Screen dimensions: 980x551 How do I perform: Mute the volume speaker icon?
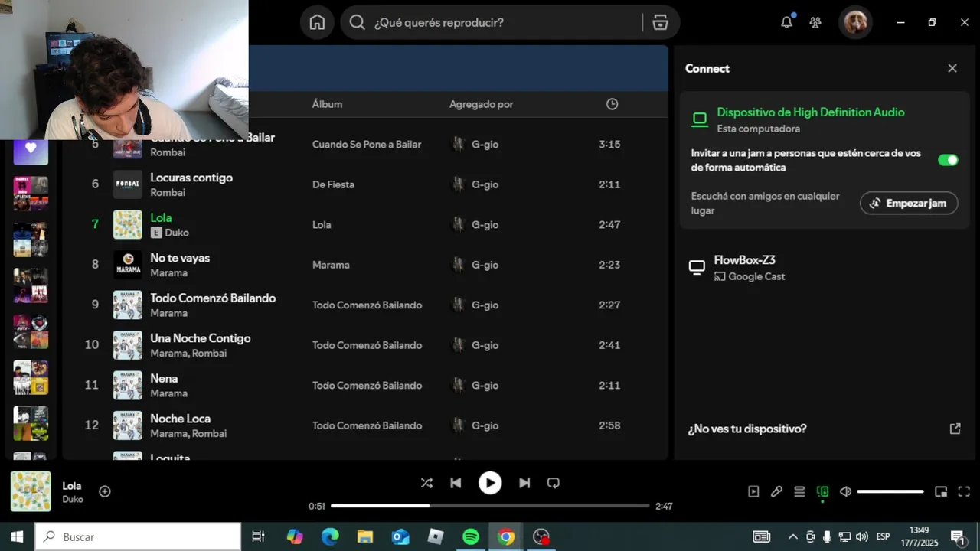(845, 491)
